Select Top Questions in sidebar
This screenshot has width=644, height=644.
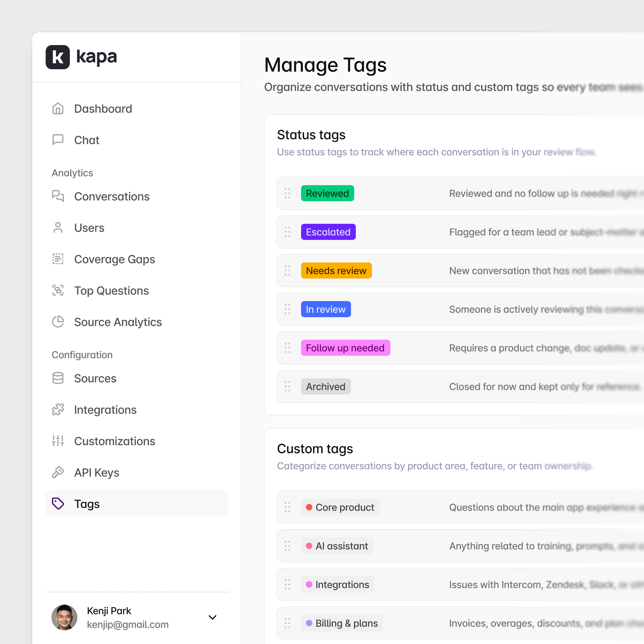[x=137, y=291]
